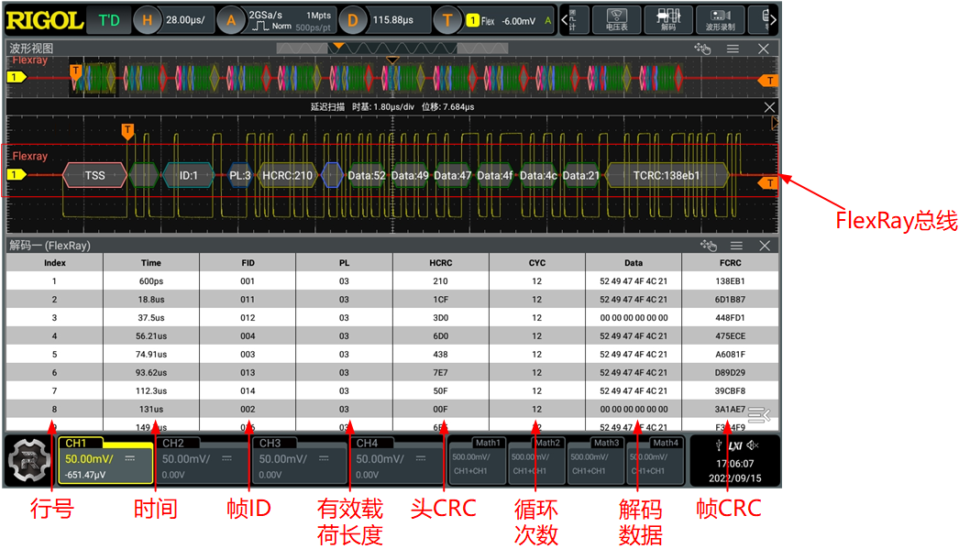The width and height of the screenshot is (970, 560).
Task: Click the FID column header
Action: (x=248, y=263)
